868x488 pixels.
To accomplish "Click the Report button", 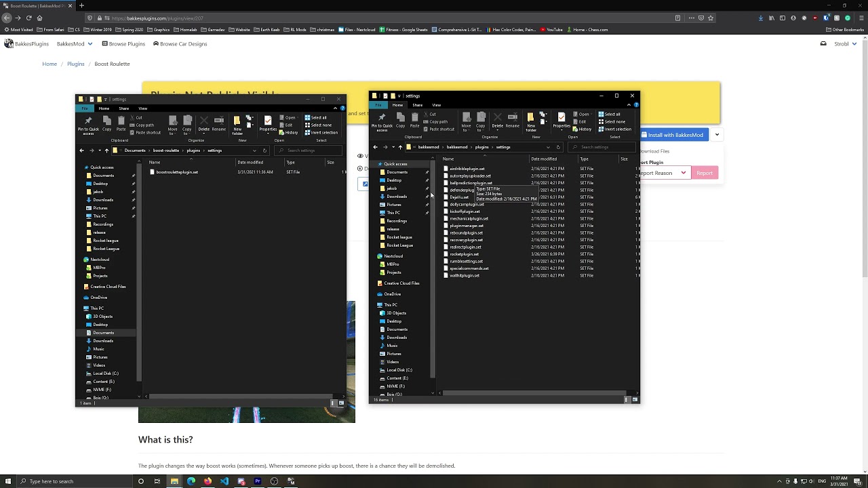I will tap(704, 173).
